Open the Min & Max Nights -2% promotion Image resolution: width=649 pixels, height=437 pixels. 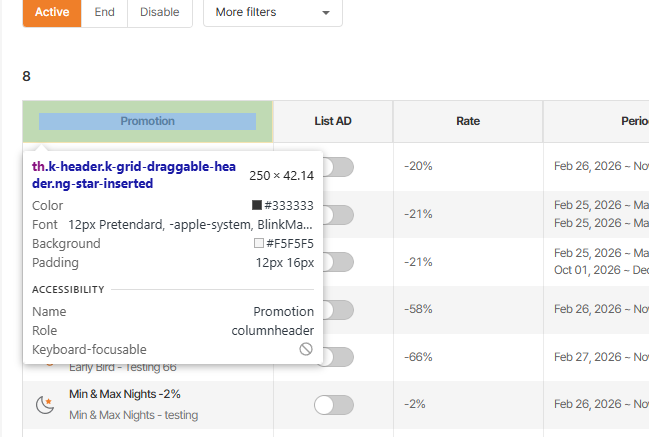click(125, 394)
